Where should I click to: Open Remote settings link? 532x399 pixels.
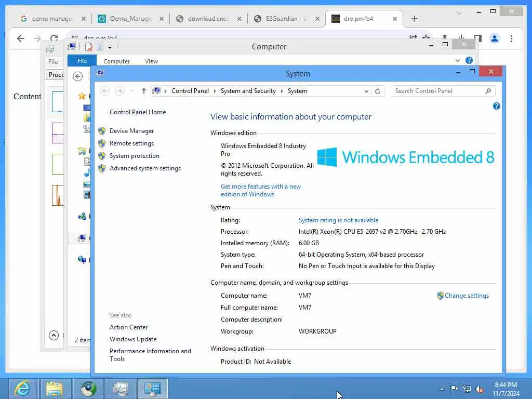[131, 143]
